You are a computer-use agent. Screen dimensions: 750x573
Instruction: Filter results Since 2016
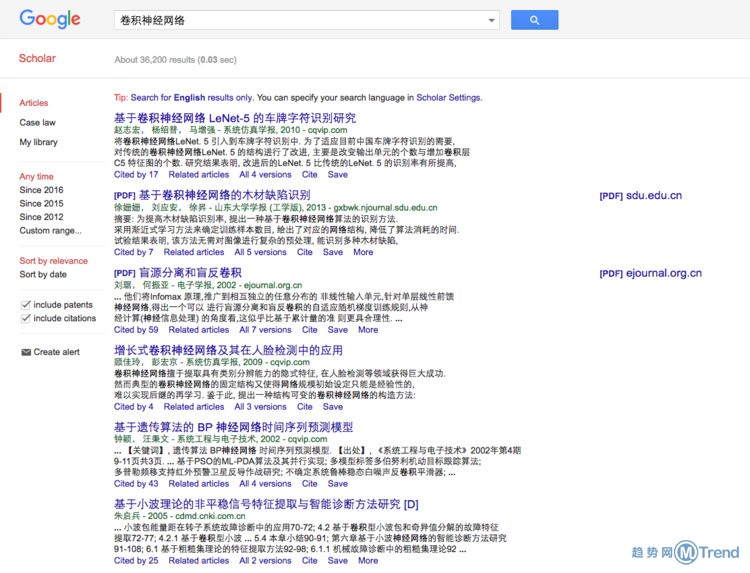click(41, 190)
